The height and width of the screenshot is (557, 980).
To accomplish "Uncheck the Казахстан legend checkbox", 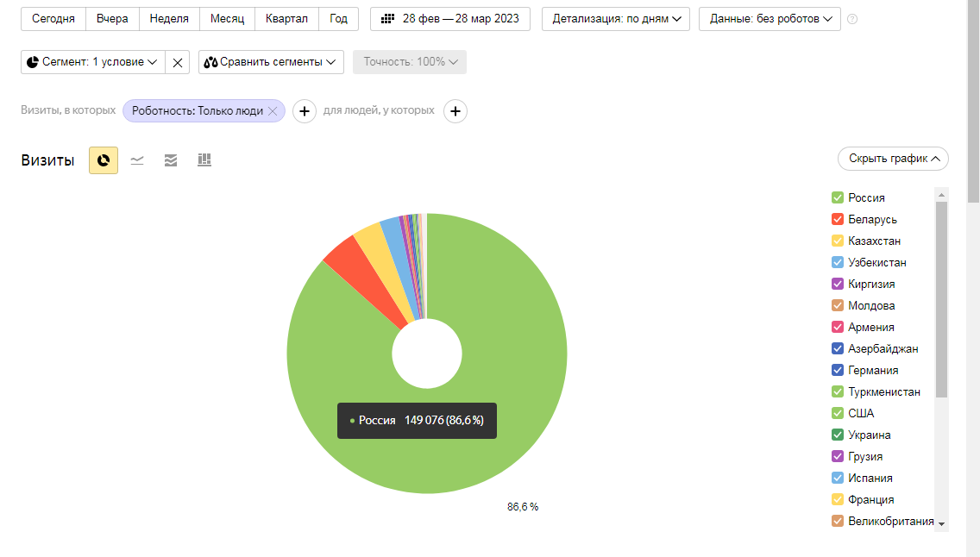I will pos(838,241).
